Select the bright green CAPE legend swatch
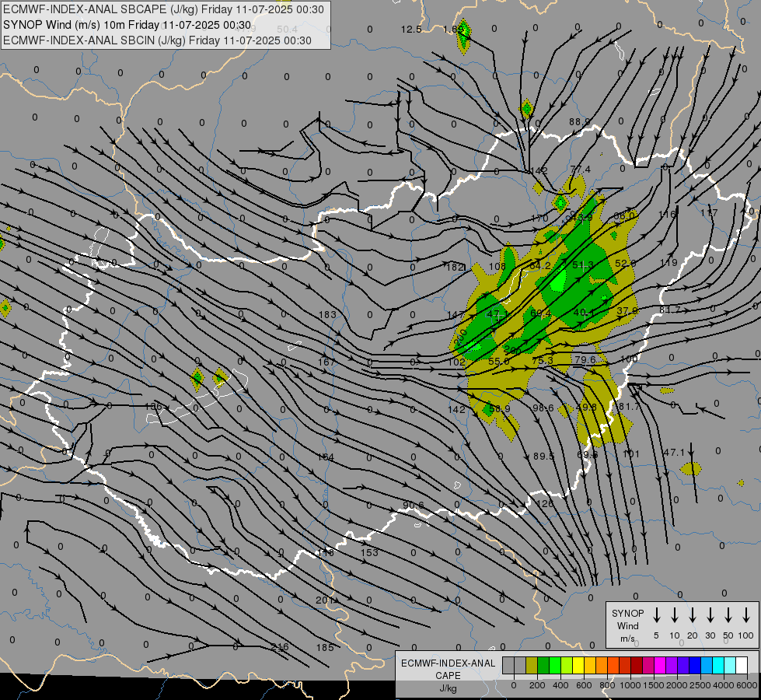Image resolution: width=761 pixels, height=700 pixels. (x=555, y=665)
